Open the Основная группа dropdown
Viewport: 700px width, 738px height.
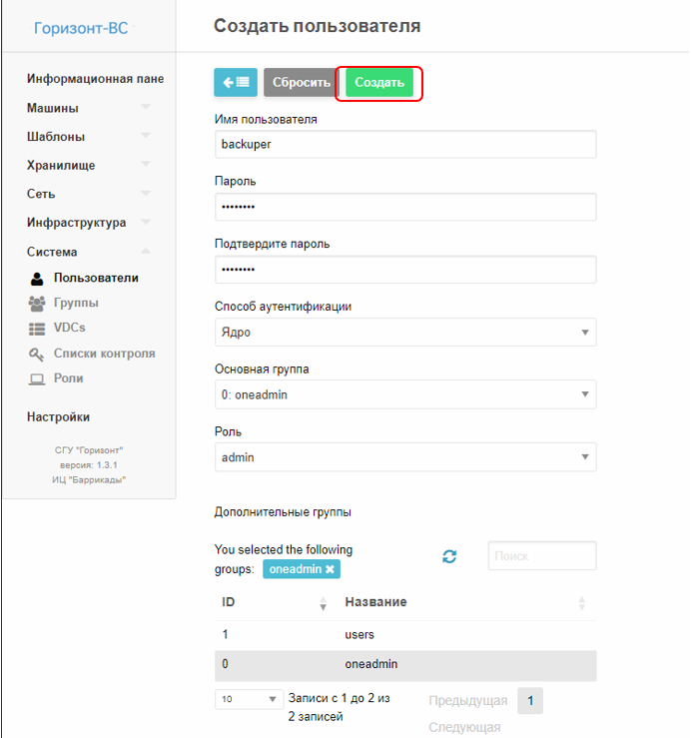click(x=405, y=394)
